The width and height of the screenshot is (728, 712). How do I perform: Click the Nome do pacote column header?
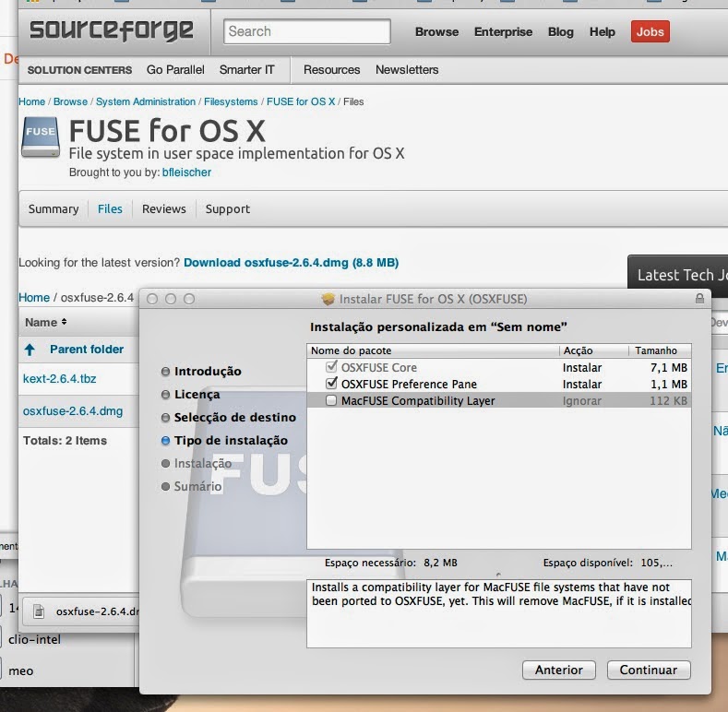pos(433,350)
